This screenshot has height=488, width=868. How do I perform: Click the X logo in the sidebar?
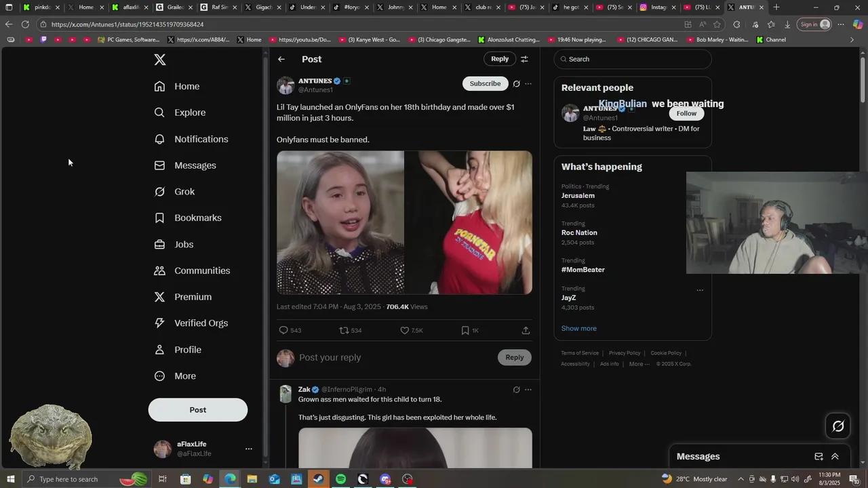160,60
